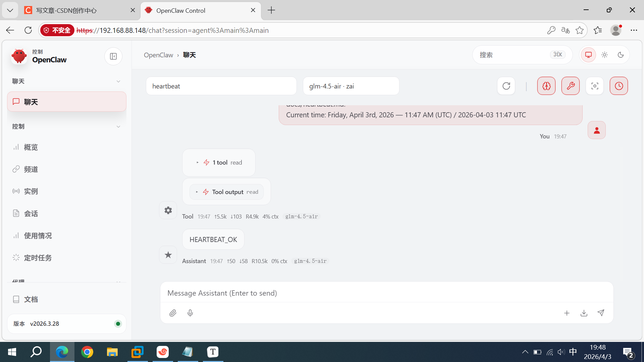Screen dimensions: 644x362
Task: Click the paperclip attach file icon
Action: coord(173,313)
